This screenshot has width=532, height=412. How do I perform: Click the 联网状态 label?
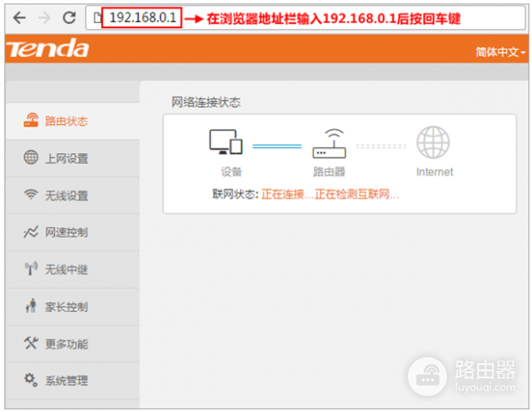(235, 194)
